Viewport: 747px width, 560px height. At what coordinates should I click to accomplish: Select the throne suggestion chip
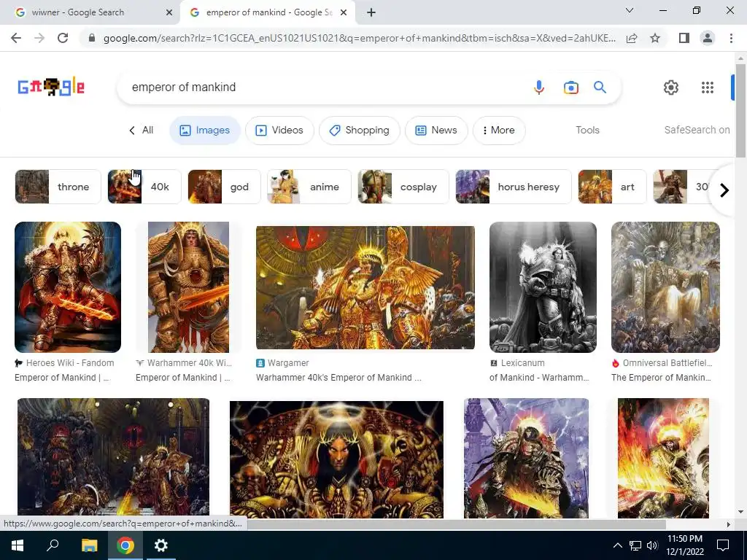pos(58,187)
